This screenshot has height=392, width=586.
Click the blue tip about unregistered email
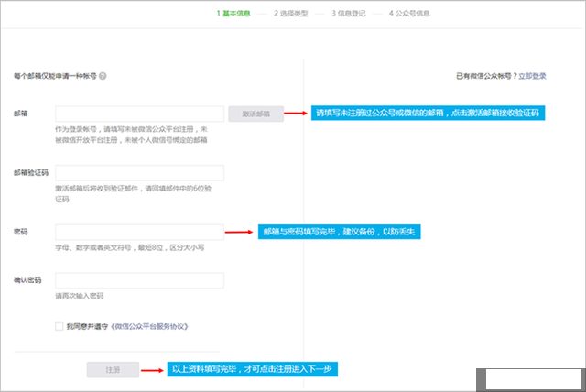[427, 114]
